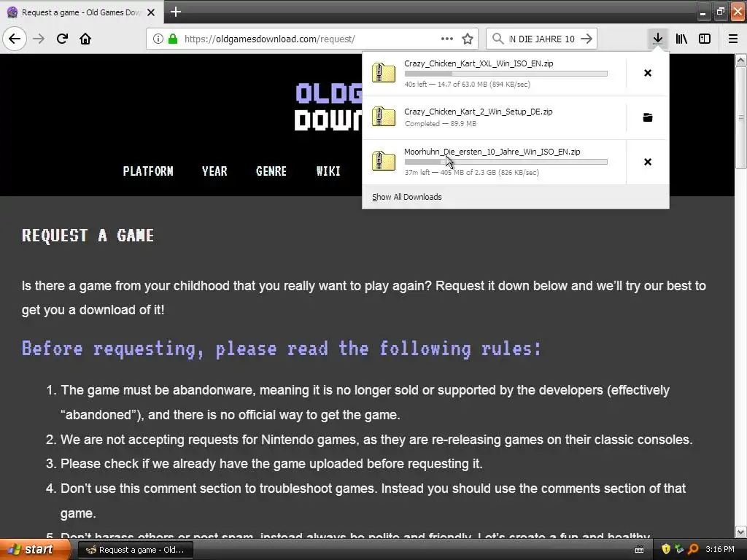Close the Request a game tab
747x560 pixels.
(x=151, y=12)
